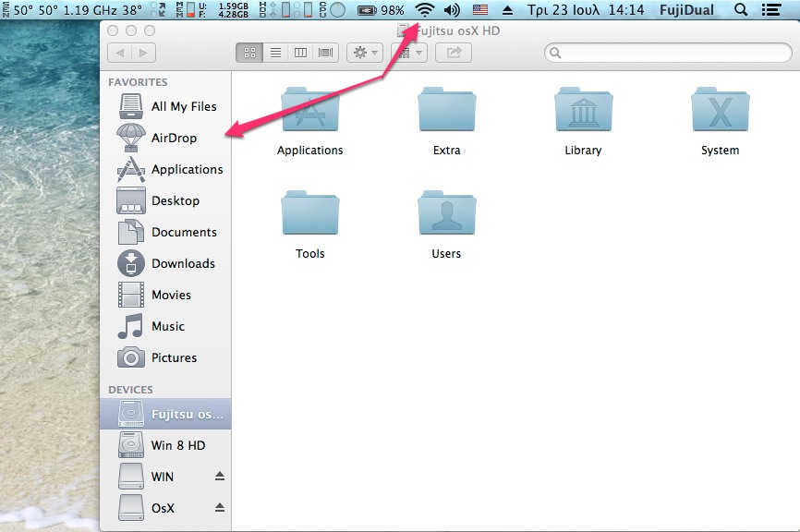Viewport: 800px width, 532px height.
Task: Open Movies in sidebar
Action: click(x=154, y=295)
